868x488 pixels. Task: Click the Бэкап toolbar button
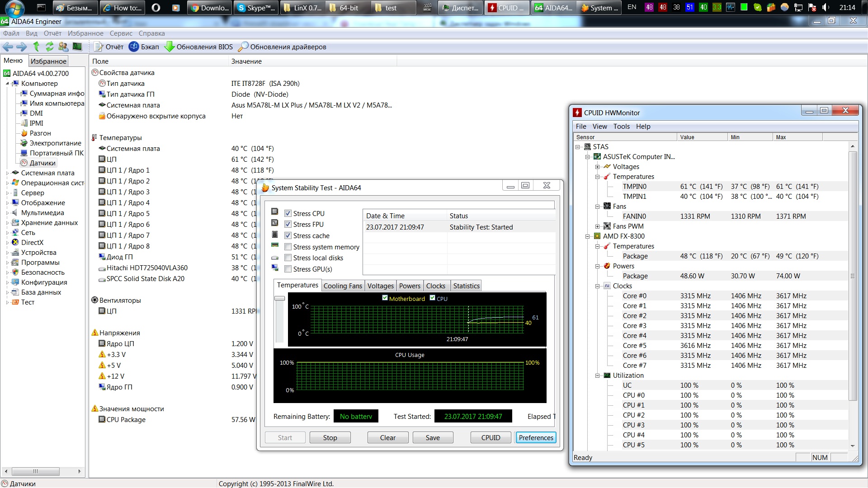pos(144,47)
